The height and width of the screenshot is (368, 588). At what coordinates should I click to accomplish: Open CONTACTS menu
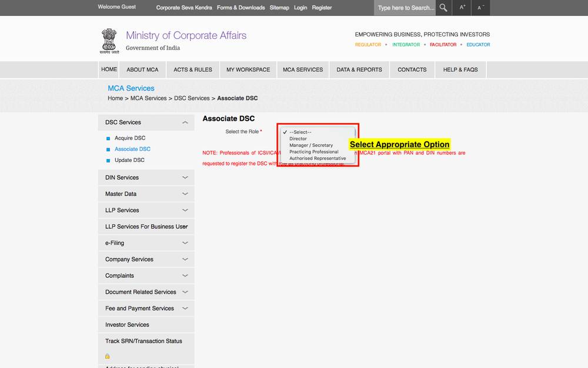pos(412,70)
